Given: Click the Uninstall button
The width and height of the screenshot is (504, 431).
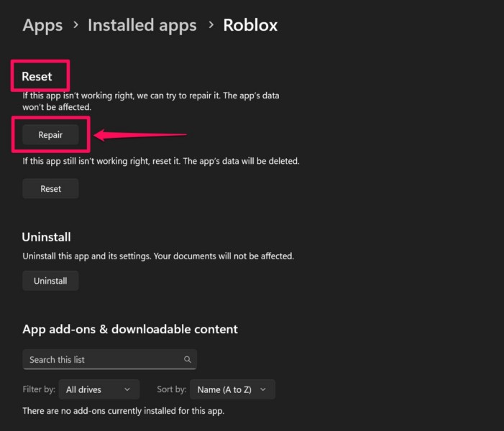Looking at the screenshot, I should click(50, 281).
